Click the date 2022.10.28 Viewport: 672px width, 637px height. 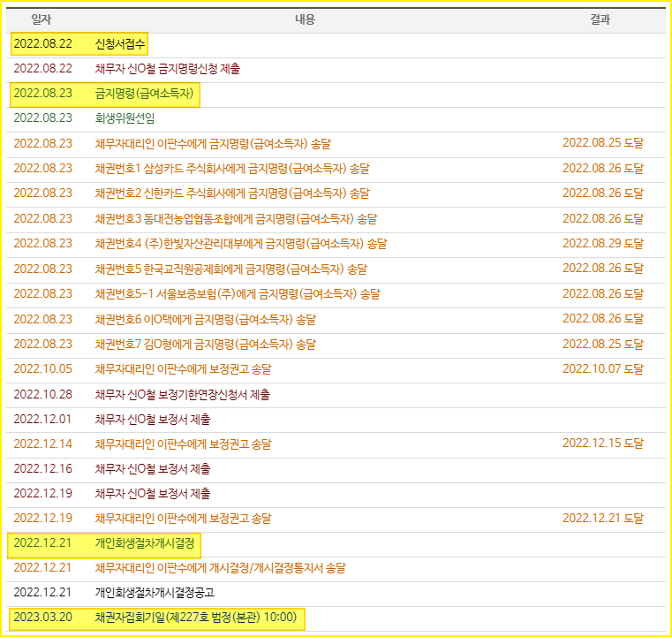point(43,394)
